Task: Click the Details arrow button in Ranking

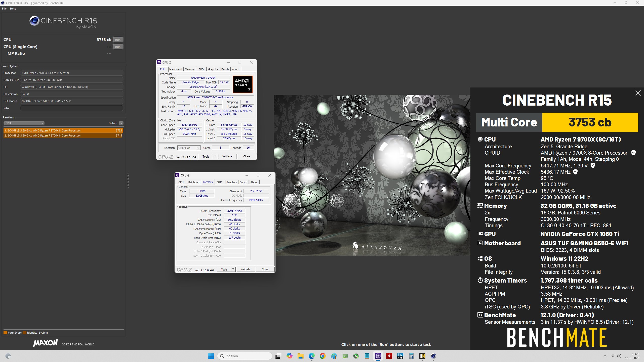Action: (x=121, y=123)
